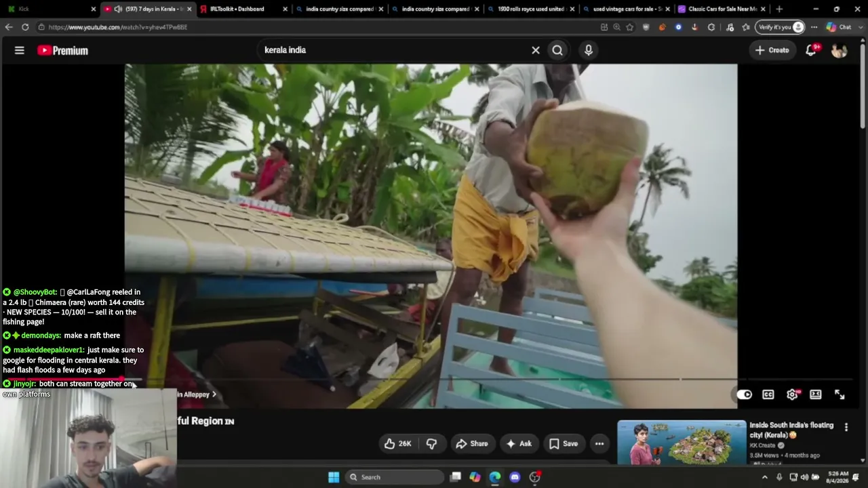The height and width of the screenshot is (488, 868).
Task: Open the browser's more options menu
Action: pyautogui.click(x=814, y=27)
